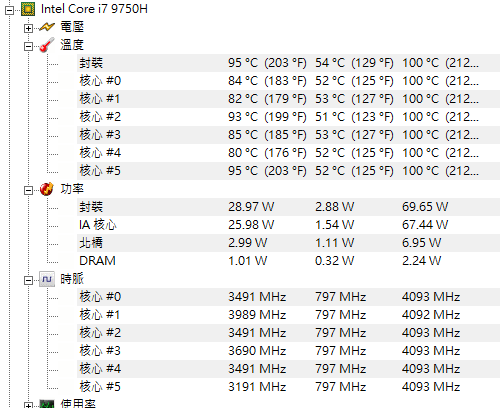The image size is (500, 408).
Task: Click the Intel Core i7 9750H CPU chip icon
Action: (28, 9)
